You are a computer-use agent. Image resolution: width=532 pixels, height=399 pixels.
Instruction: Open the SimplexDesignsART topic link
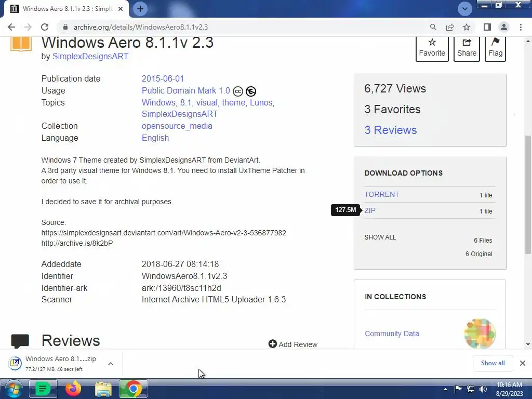(x=179, y=114)
